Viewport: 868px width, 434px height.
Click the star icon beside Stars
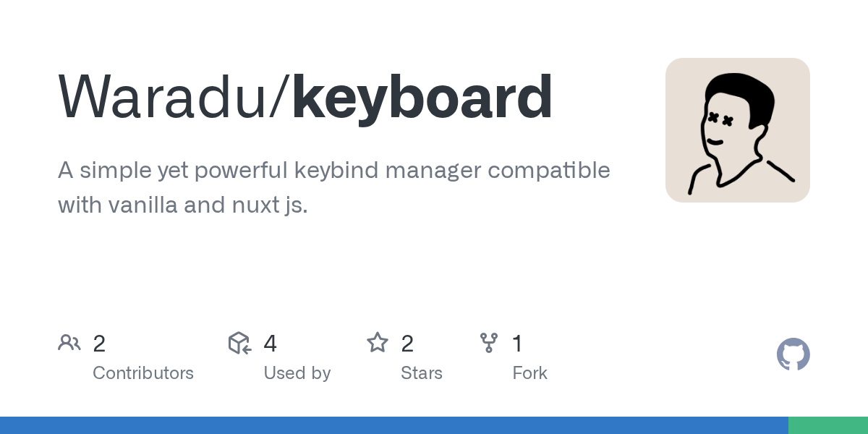[378, 343]
